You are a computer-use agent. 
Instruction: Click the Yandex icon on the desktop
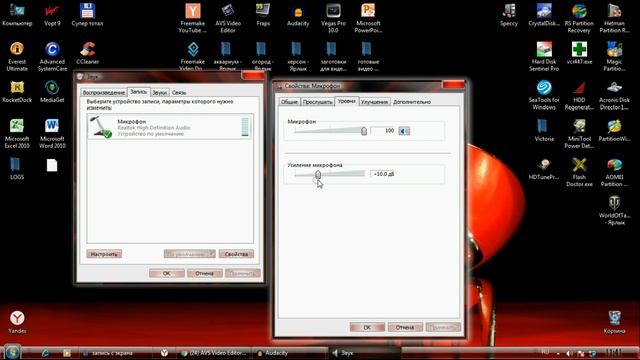17,322
